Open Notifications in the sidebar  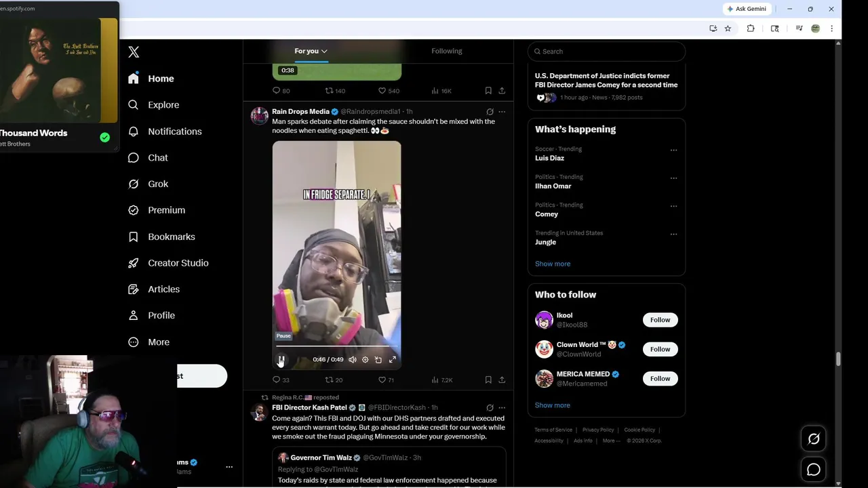point(165,131)
